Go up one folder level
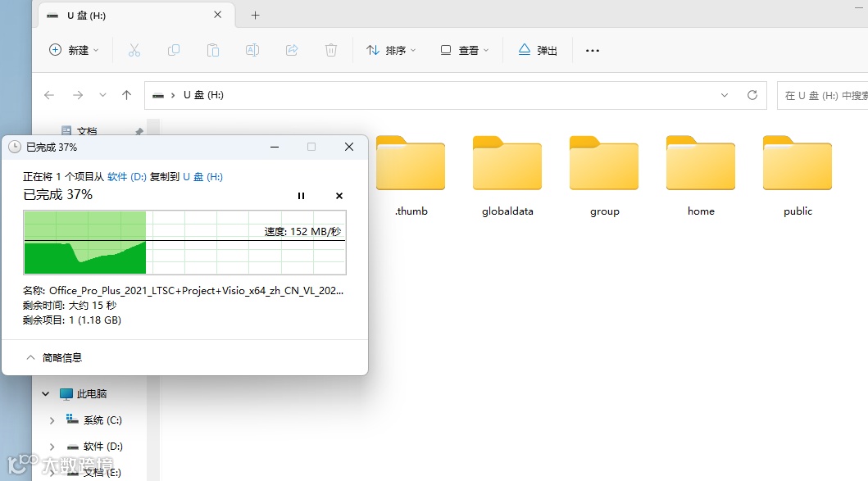This screenshot has width=868, height=481. [127, 95]
